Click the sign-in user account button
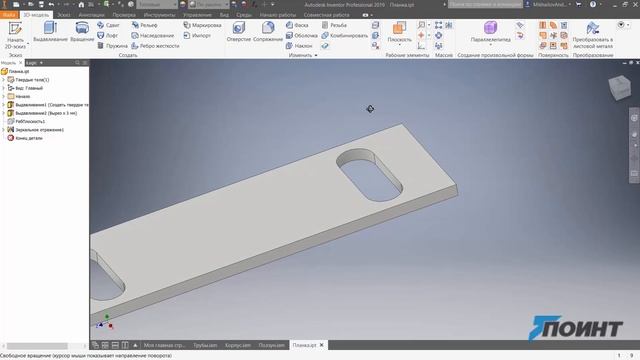The height and width of the screenshot is (360, 640). pyautogui.click(x=547, y=4)
